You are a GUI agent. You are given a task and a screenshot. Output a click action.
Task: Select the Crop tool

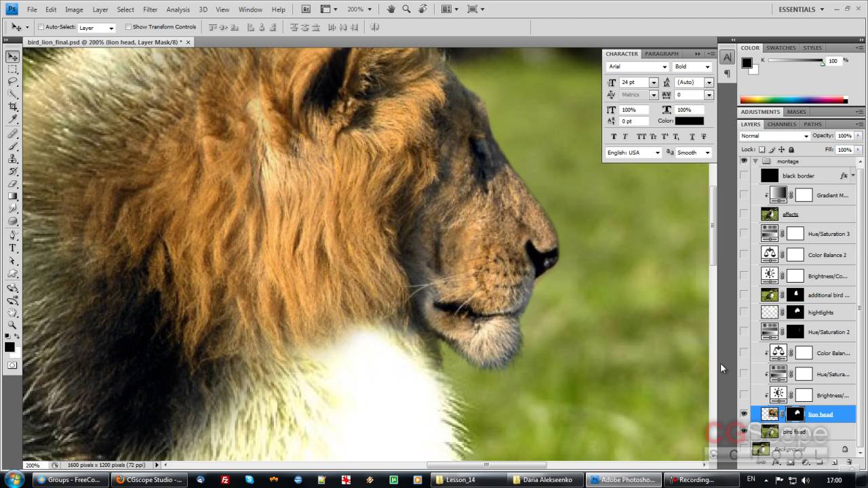coord(13,107)
